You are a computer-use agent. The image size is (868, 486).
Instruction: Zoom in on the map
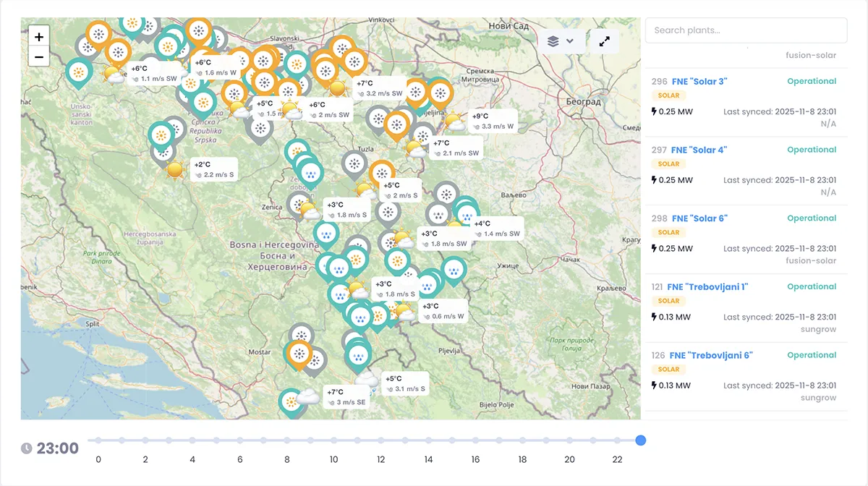[x=39, y=37]
